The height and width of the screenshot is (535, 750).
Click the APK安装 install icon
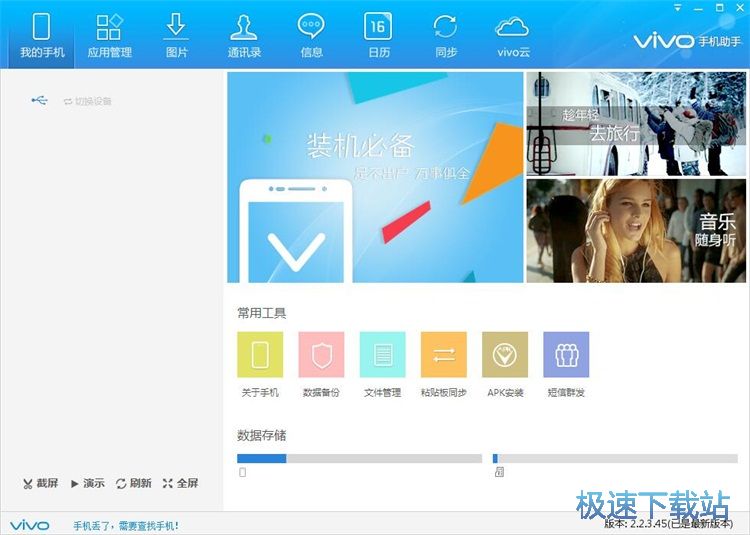point(505,355)
